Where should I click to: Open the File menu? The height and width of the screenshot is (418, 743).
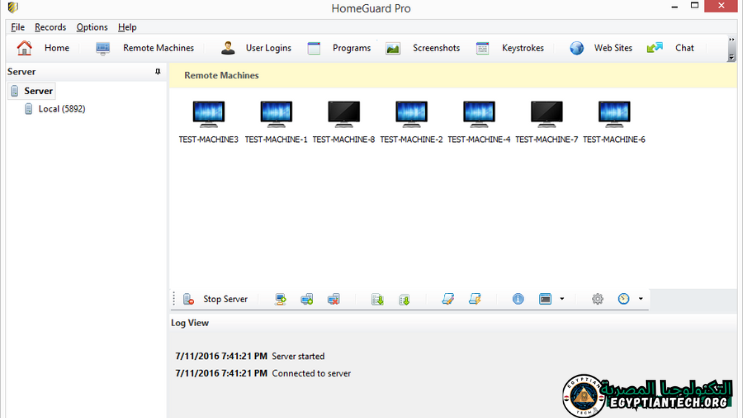(x=18, y=27)
